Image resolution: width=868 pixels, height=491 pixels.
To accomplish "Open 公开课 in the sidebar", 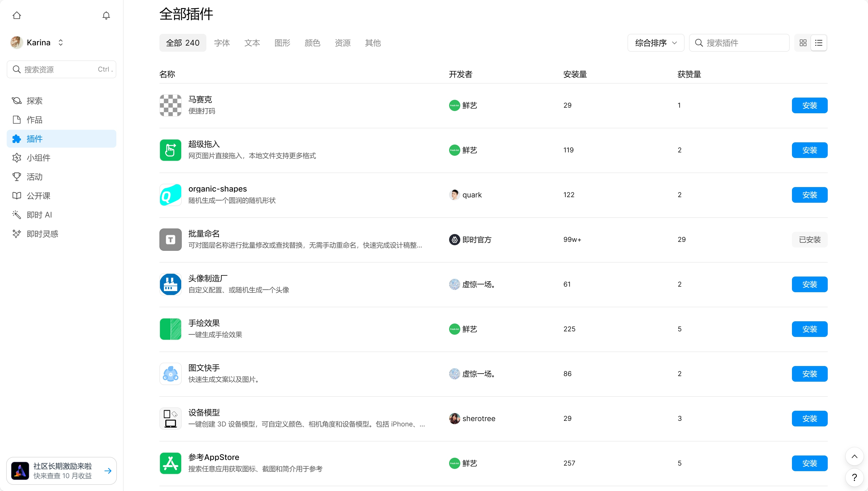I will pyautogui.click(x=61, y=196).
